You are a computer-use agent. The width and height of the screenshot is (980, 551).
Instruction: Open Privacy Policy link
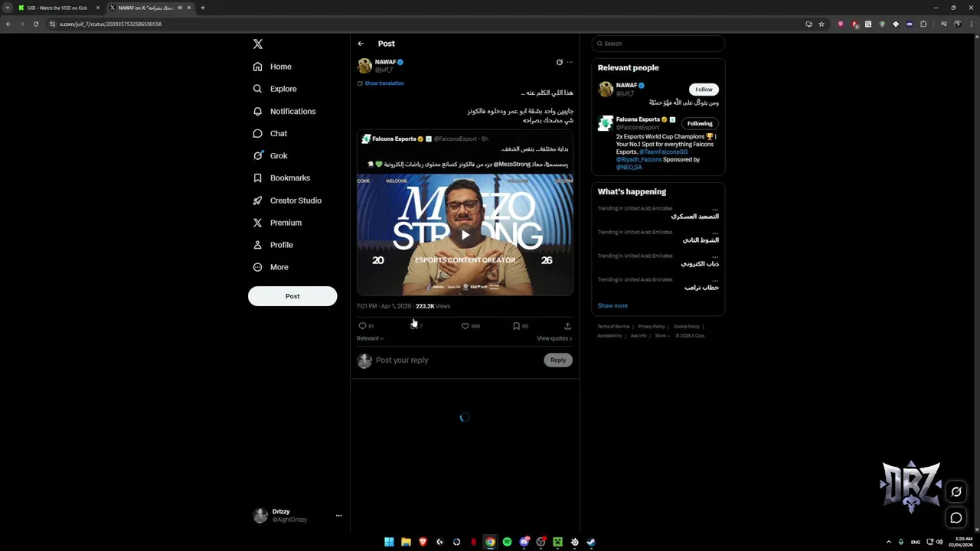click(x=652, y=327)
